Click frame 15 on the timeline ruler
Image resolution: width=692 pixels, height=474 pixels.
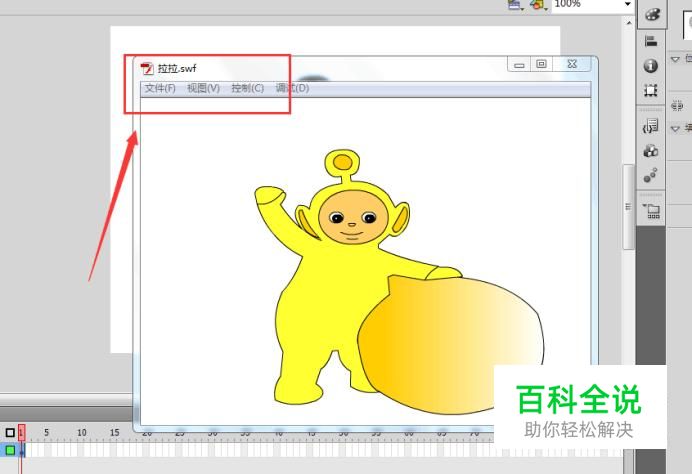point(115,433)
